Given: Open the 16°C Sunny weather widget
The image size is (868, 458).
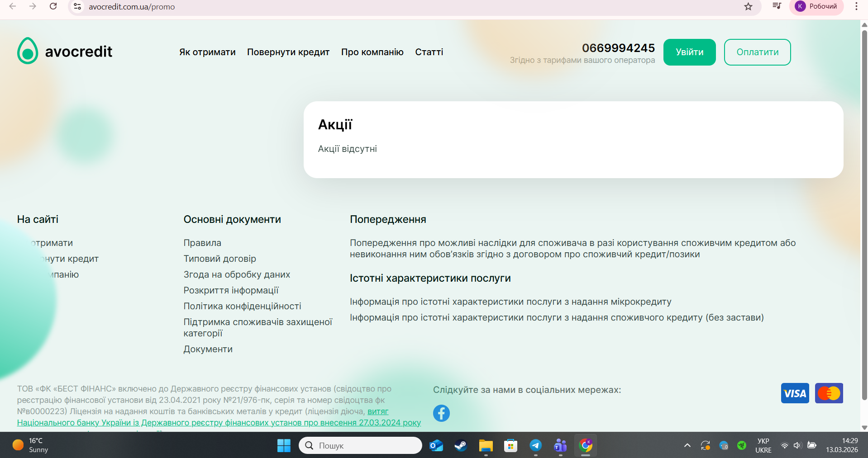Looking at the screenshot, I should 30,445.
